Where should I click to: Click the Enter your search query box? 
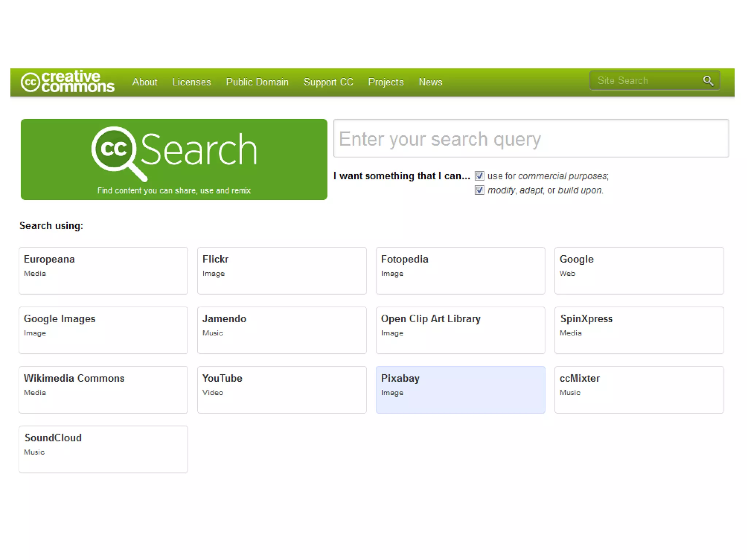click(531, 139)
